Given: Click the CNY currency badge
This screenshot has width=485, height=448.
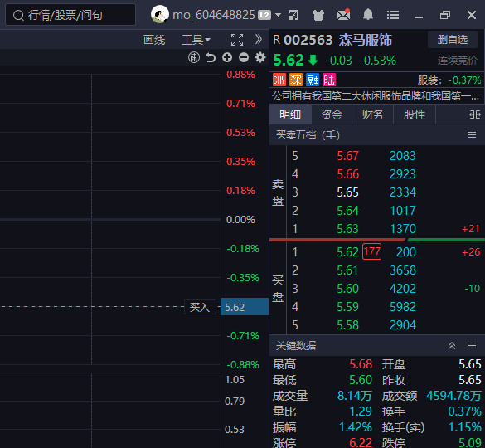Looking at the screenshot, I should coord(279,80).
